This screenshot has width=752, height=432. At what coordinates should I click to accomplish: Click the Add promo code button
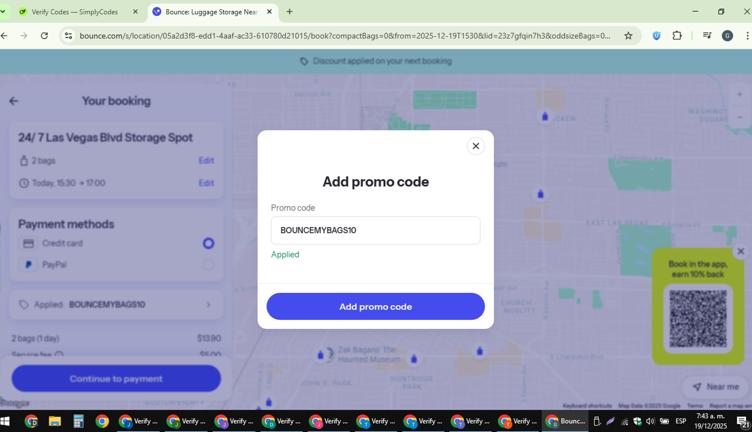376,306
